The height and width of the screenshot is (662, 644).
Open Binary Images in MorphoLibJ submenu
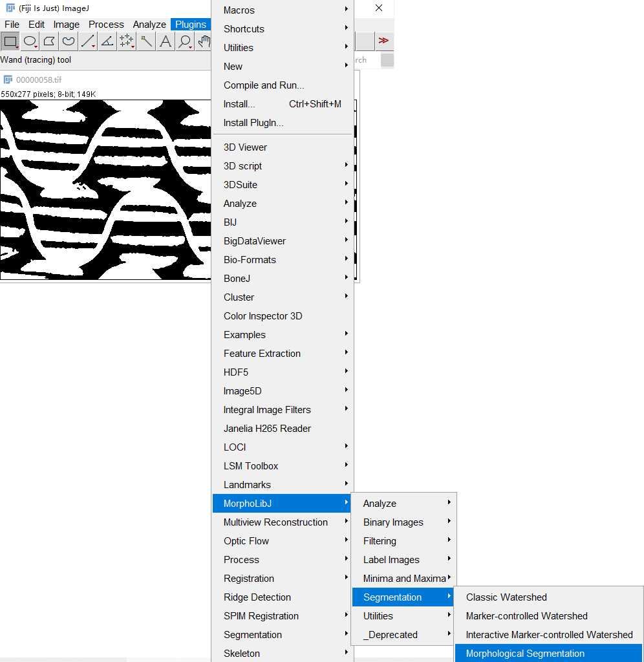pos(403,522)
